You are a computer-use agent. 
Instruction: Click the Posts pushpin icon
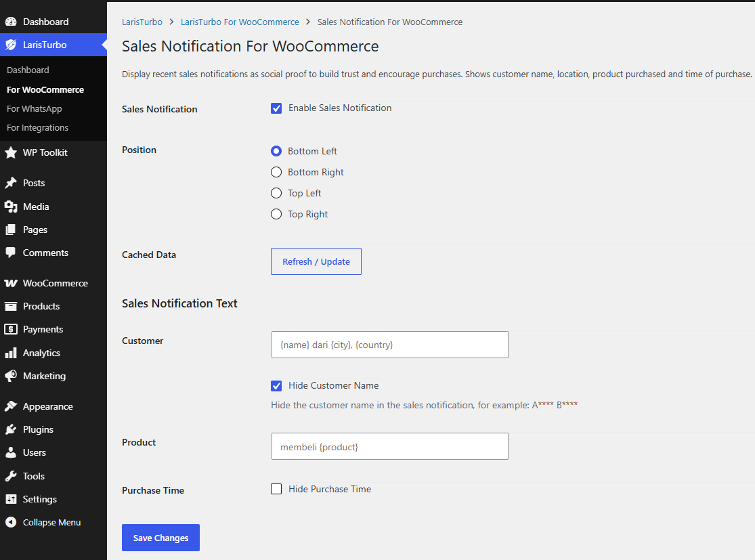click(x=11, y=183)
